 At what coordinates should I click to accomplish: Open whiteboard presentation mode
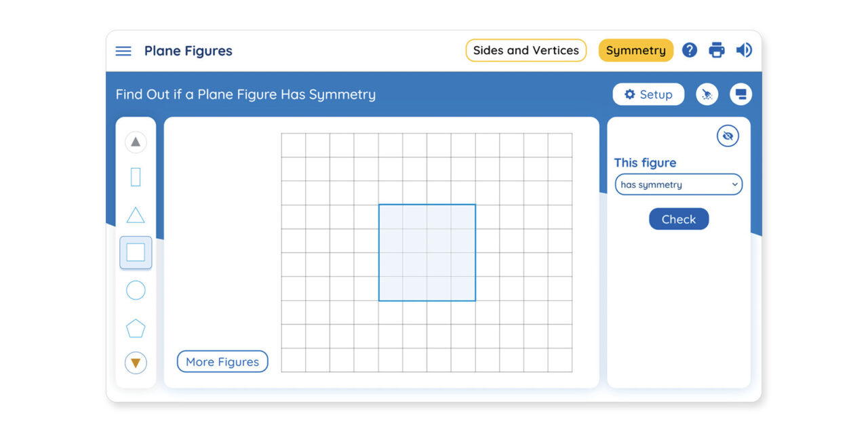tap(741, 94)
